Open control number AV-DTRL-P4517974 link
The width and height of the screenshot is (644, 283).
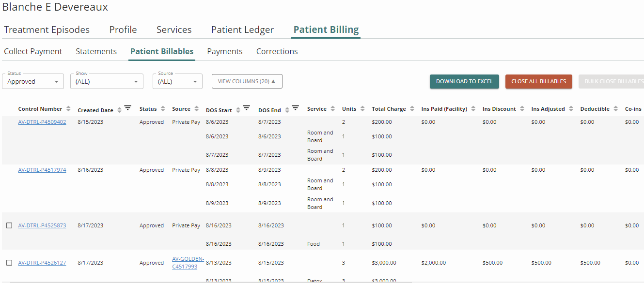tap(42, 170)
